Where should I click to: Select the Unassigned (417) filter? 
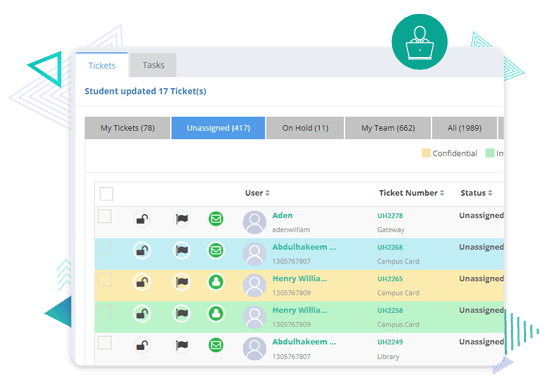coord(218,128)
